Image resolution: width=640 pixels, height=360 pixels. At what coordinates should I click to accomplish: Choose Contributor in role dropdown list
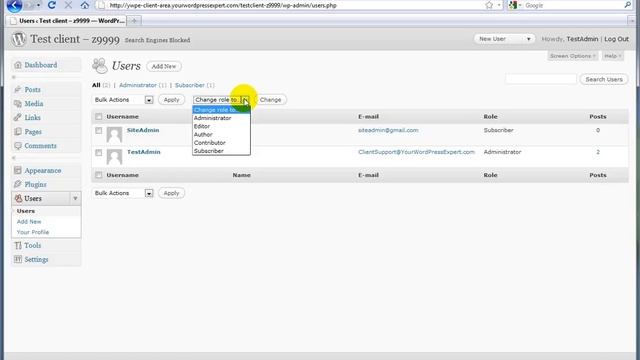[x=221, y=142]
